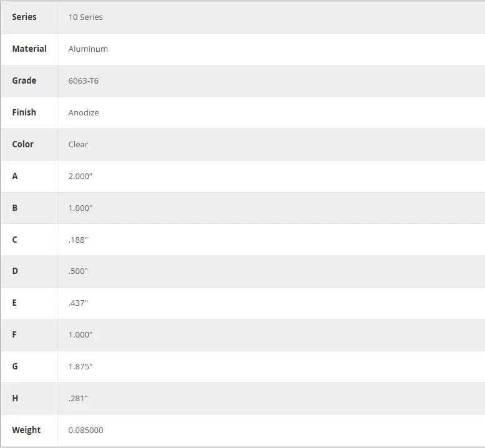Select the 1.875" value for G
Screen dimensions: 485x448
coord(80,367)
